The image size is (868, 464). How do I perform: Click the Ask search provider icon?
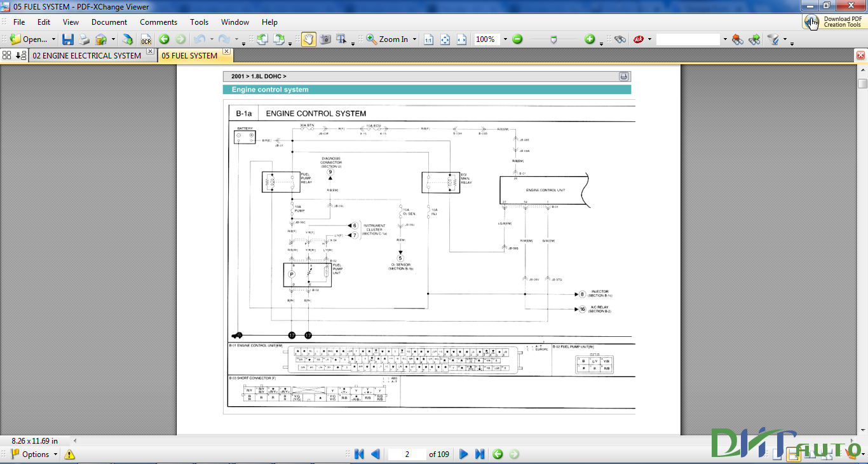pyautogui.click(x=638, y=39)
